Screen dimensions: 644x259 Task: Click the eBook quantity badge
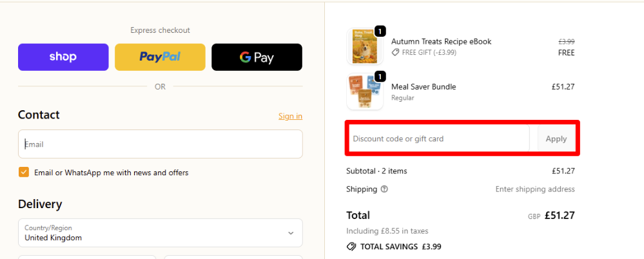pos(380,31)
